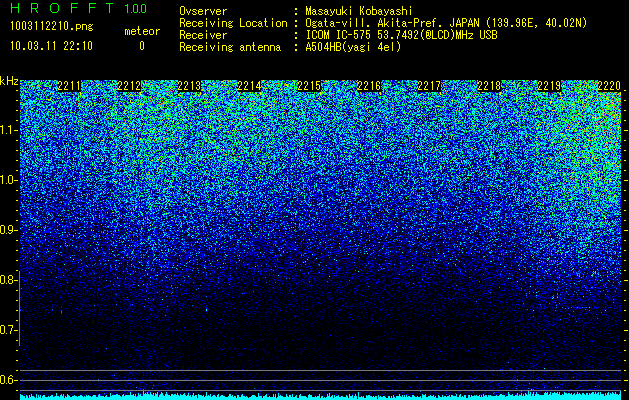Click the observer name Masayuki Kobayashi

click(359, 11)
